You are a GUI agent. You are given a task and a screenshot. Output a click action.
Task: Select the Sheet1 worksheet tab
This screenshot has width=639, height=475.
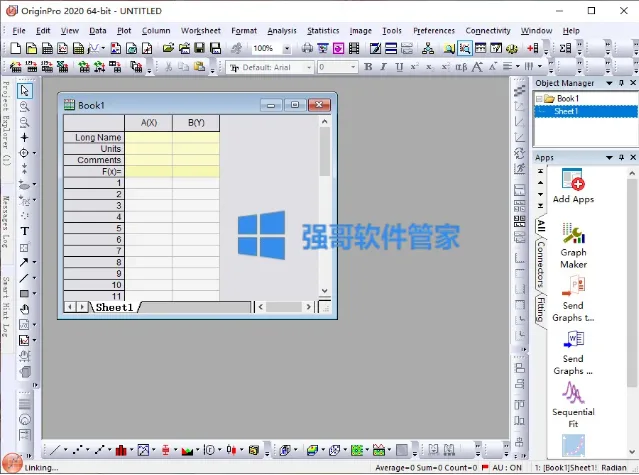click(x=115, y=307)
